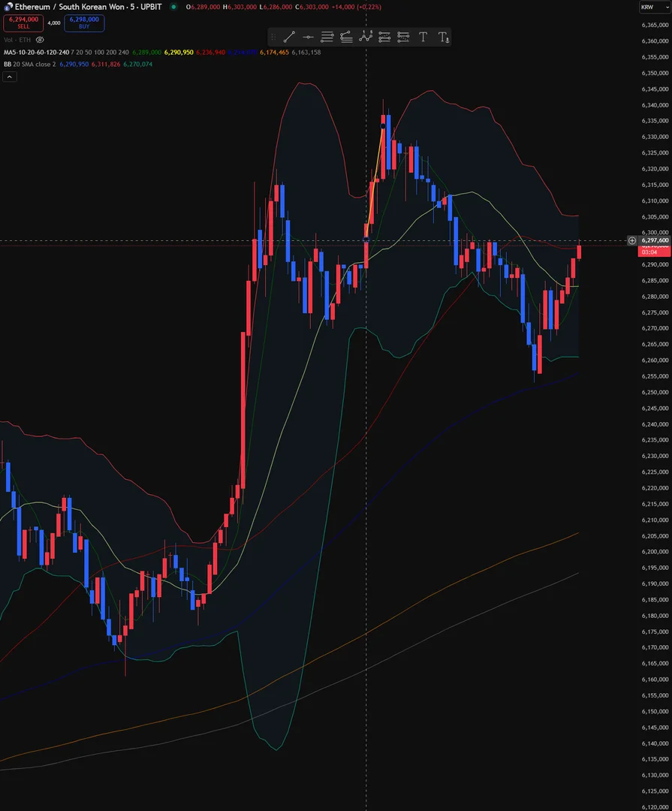Viewport: 672px width, 811px height.
Task: Select the Trend-Based Fib Extension tool
Action: 346,38
